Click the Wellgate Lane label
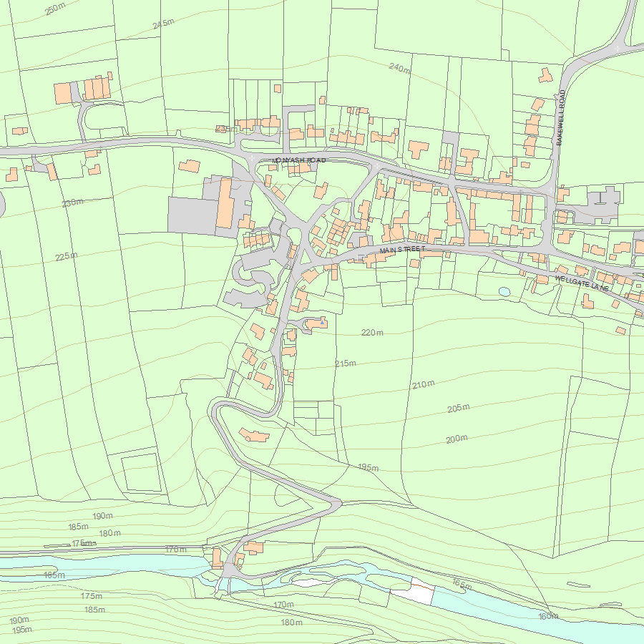The image size is (644, 644). 582,283
